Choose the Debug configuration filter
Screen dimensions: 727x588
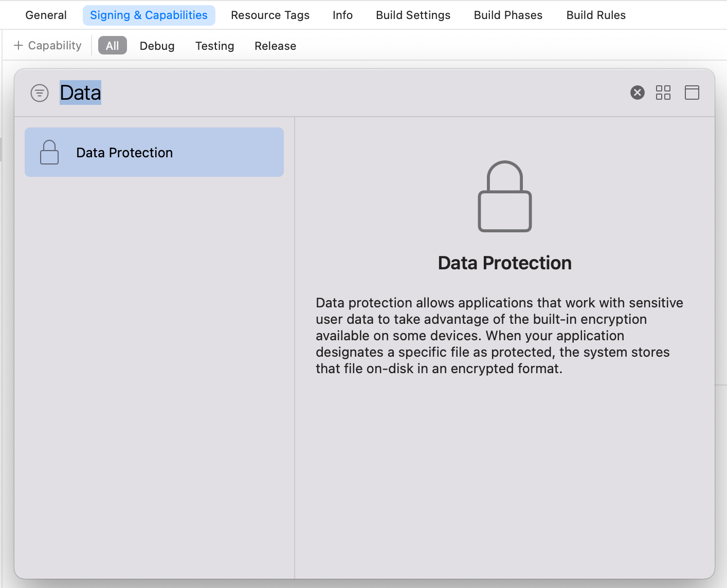(157, 46)
